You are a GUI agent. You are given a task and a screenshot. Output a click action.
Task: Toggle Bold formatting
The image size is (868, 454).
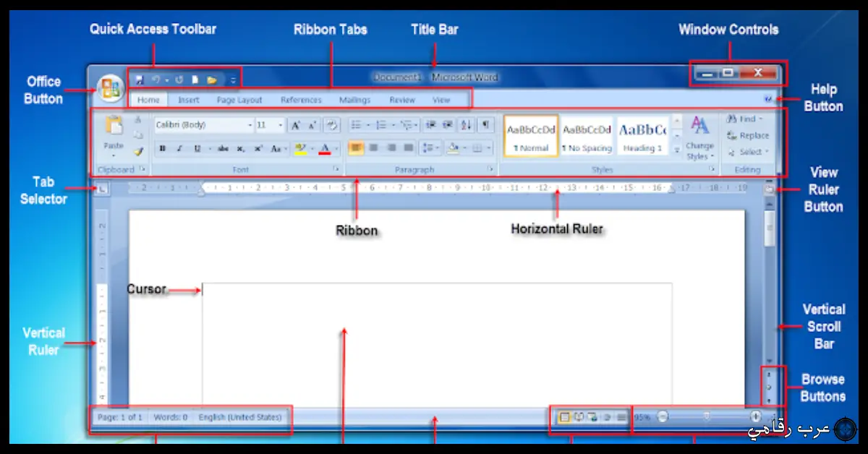click(x=163, y=149)
